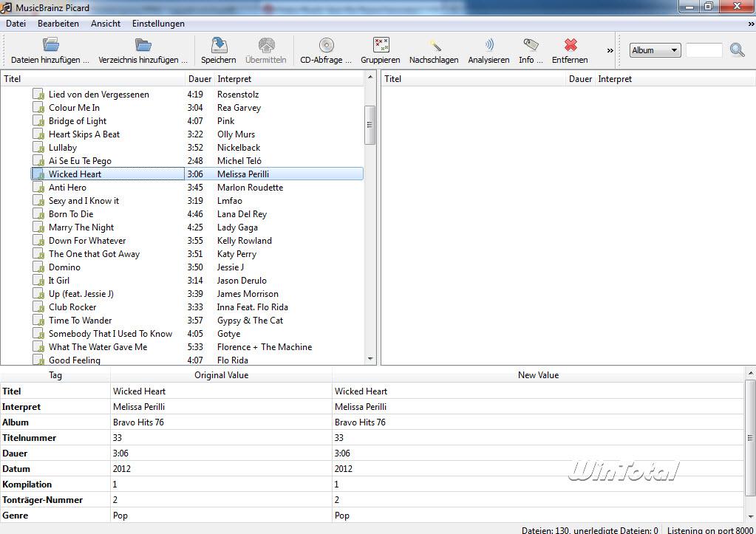Image resolution: width=756 pixels, height=534 pixels.
Task: Select the track Lullaby
Action: click(x=63, y=148)
